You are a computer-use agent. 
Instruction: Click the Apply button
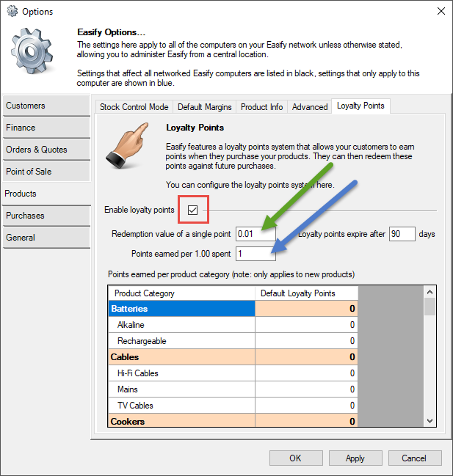[x=355, y=458]
